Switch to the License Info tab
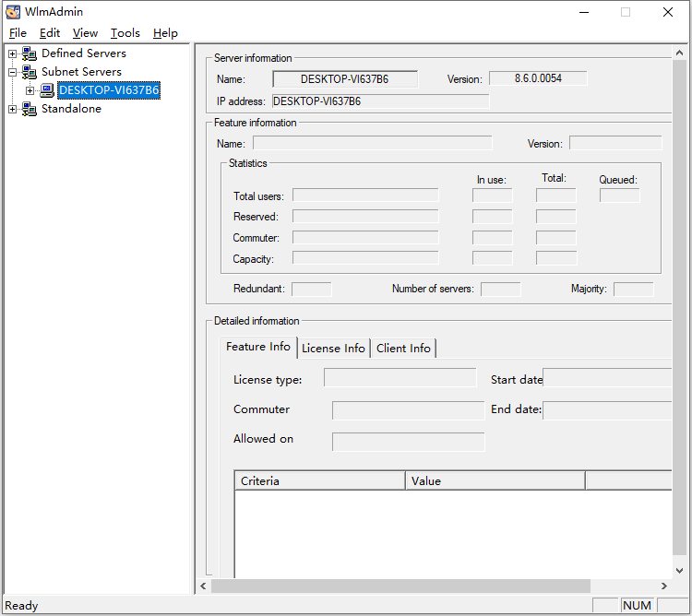The width and height of the screenshot is (692, 616). pyautogui.click(x=334, y=349)
